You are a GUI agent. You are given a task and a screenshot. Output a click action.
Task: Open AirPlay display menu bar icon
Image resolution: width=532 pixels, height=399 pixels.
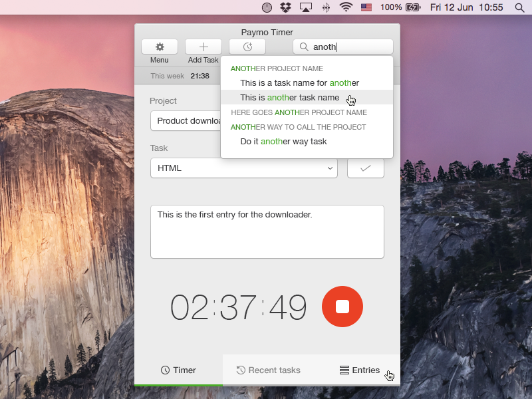pos(306,7)
